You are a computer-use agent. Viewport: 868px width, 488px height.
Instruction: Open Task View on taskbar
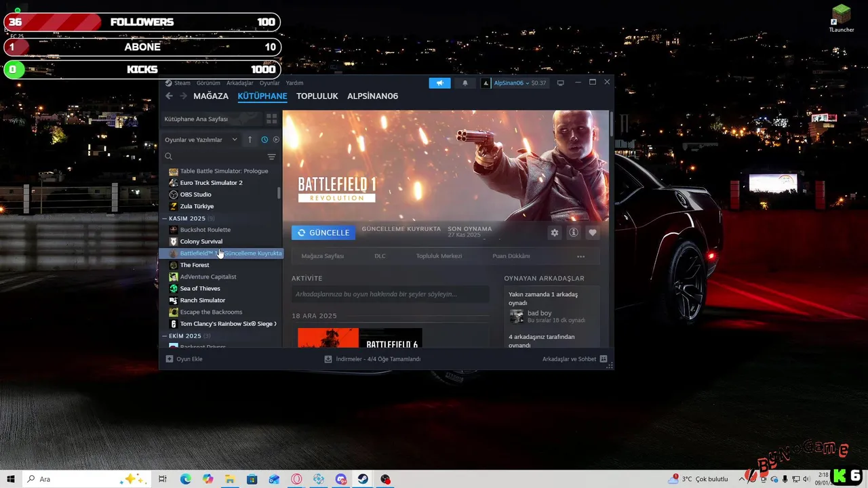163,479
